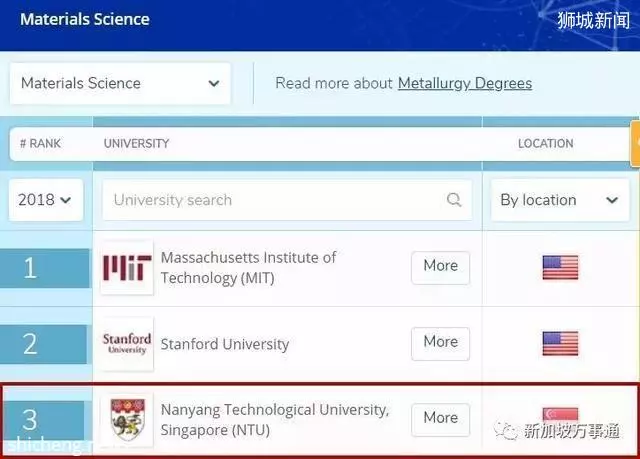Open the Materials Science subject dropdown

(x=120, y=83)
